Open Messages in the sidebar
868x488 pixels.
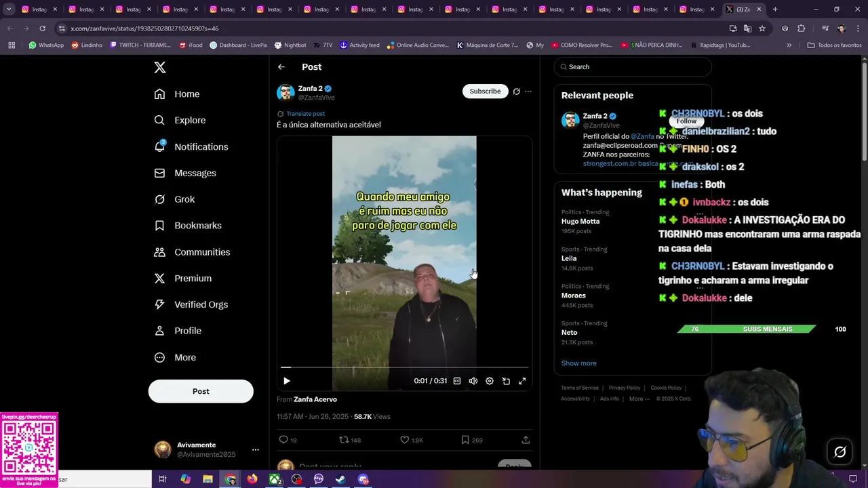coord(184,174)
